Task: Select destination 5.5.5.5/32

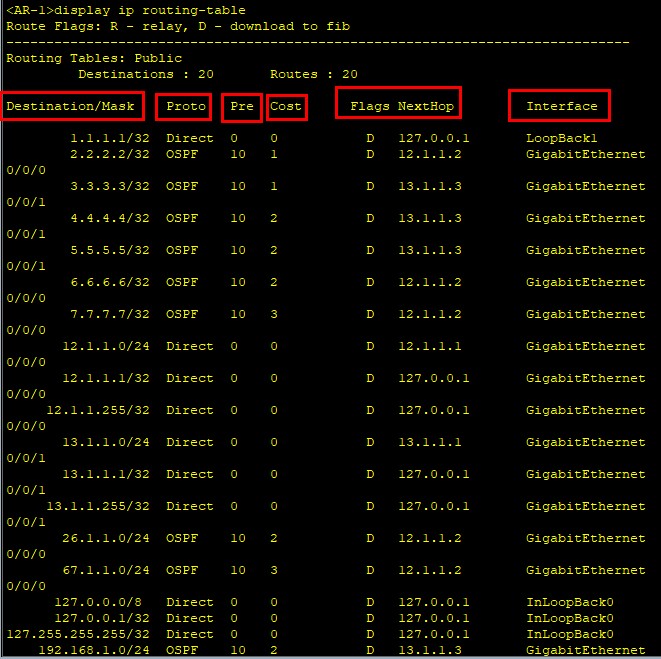Action: point(110,250)
